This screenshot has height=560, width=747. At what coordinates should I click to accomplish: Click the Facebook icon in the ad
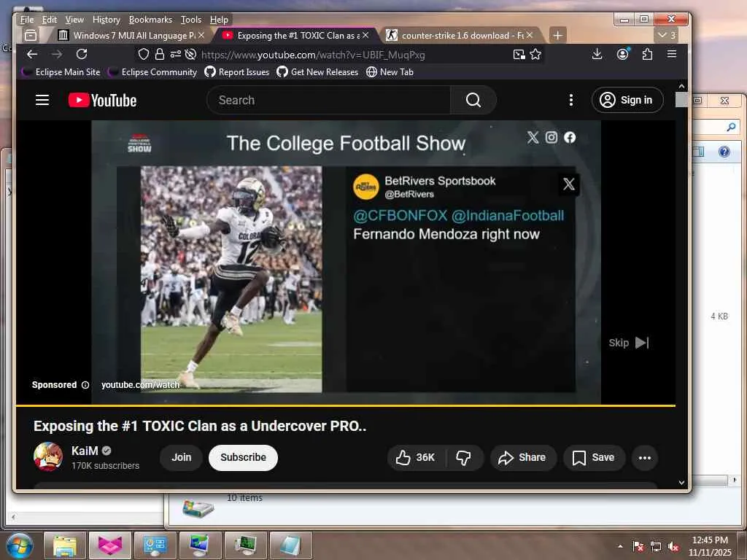click(570, 138)
